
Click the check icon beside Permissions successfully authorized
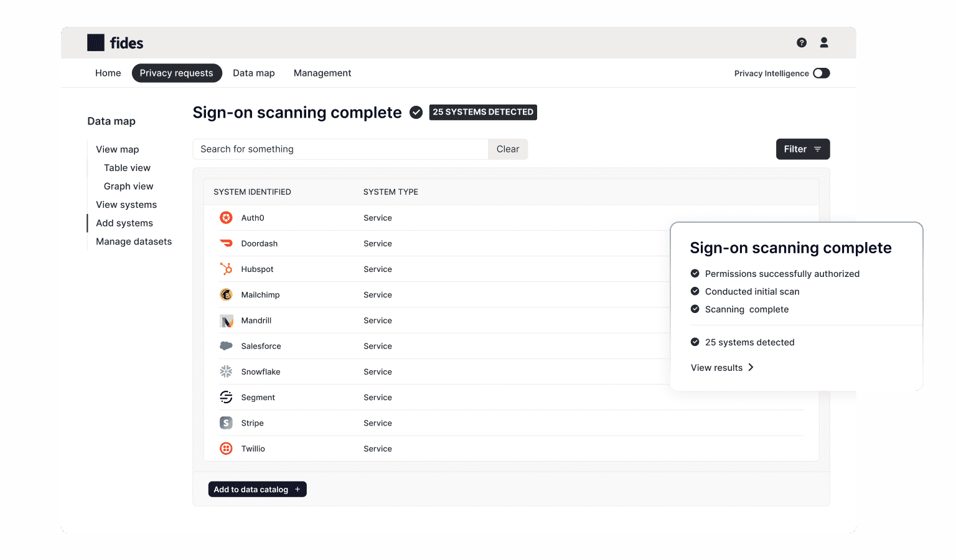point(695,273)
